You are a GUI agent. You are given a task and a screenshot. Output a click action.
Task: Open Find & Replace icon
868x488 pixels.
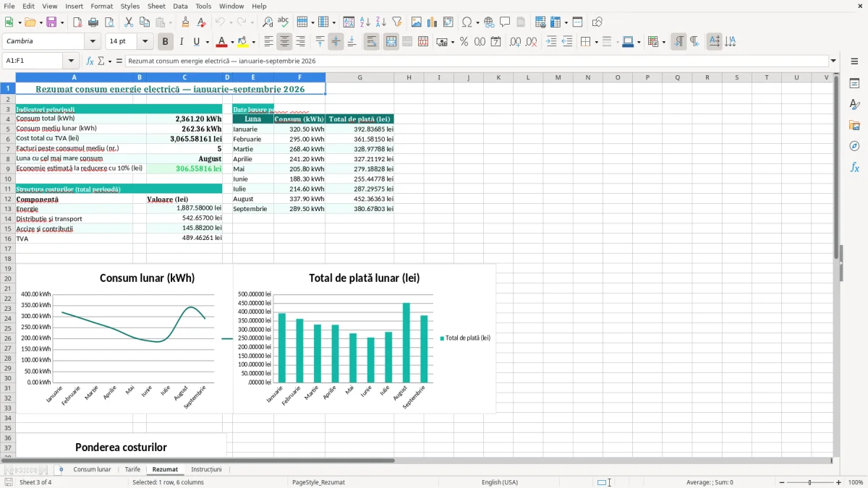coord(268,22)
